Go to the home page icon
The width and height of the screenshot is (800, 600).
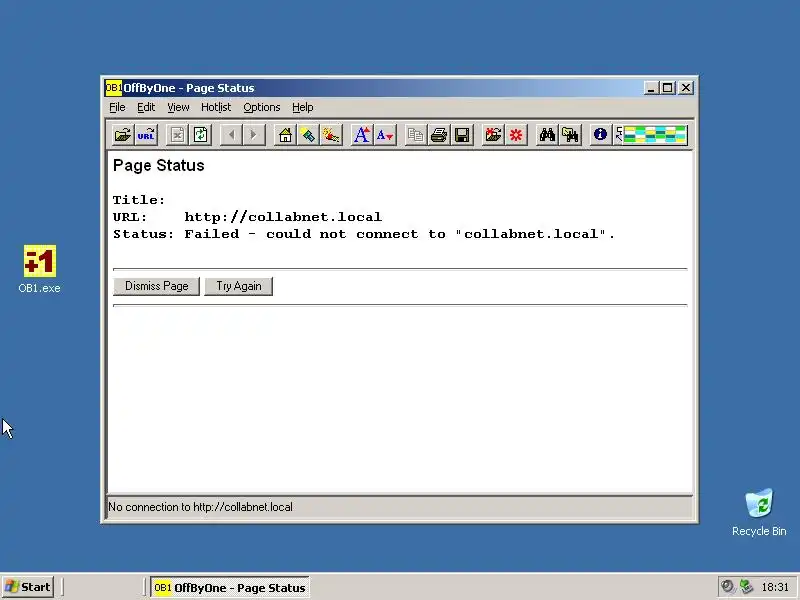click(285, 135)
